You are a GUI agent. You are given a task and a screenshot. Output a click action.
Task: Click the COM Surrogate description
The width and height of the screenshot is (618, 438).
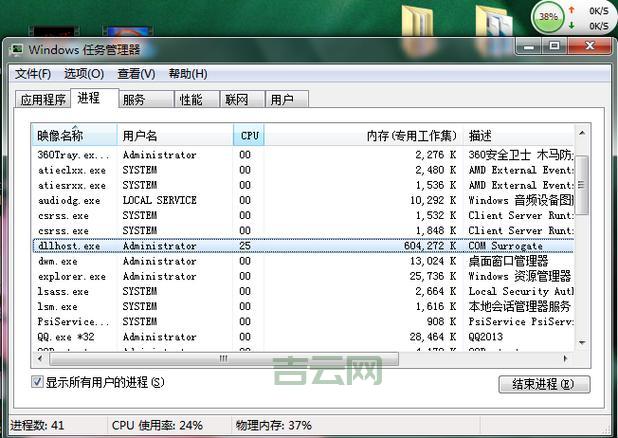[x=505, y=246]
